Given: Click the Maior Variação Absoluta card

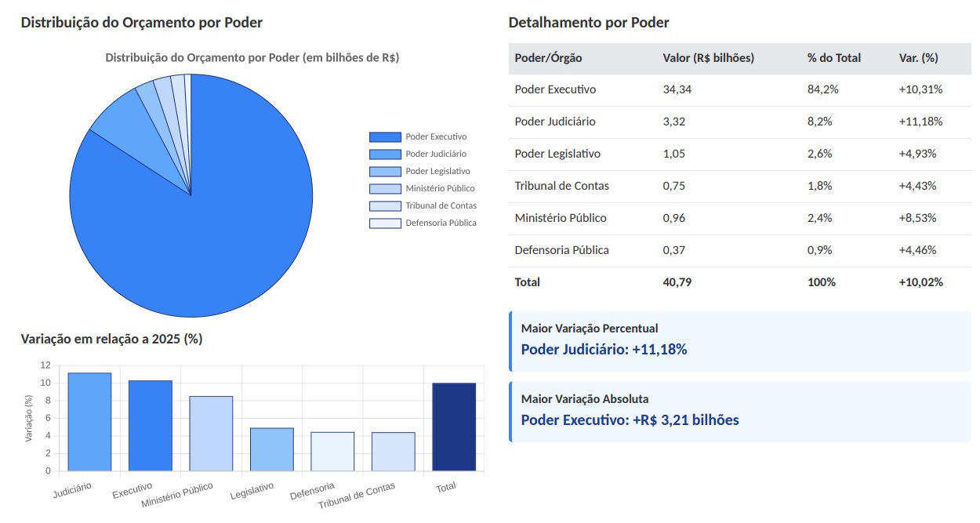Looking at the screenshot, I should click(x=740, y=411).
